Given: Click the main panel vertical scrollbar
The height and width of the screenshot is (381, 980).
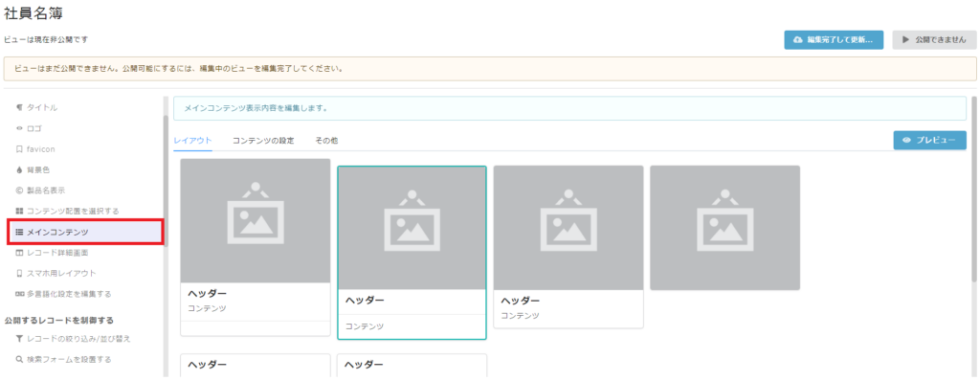Looking at the screenshot, I should pos(974,188).
